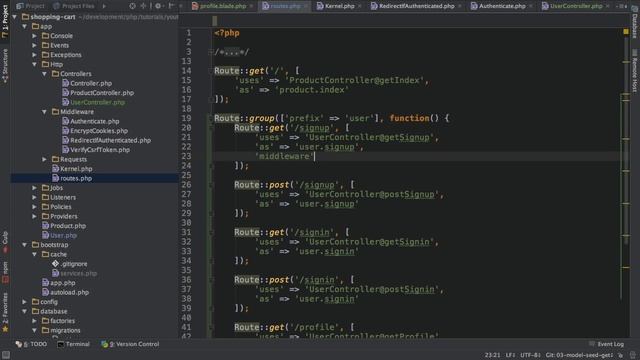Open Project panel gear settings

pyautogui.click(x=158, y=6)
